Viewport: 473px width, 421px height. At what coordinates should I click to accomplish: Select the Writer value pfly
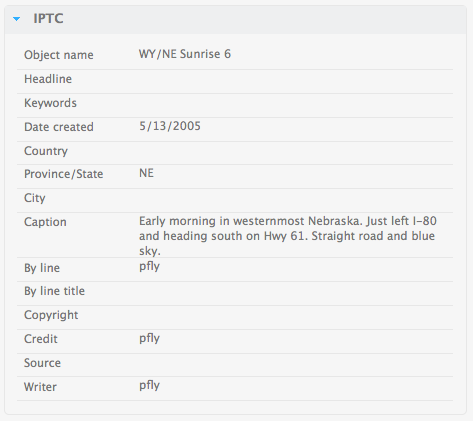click(149, 385)
